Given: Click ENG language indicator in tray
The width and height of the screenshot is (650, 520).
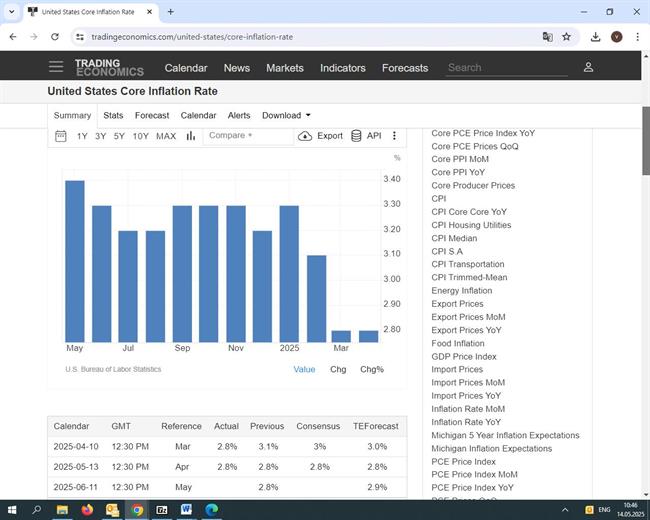Looking at the screenshot, I should tap(604, 510).
